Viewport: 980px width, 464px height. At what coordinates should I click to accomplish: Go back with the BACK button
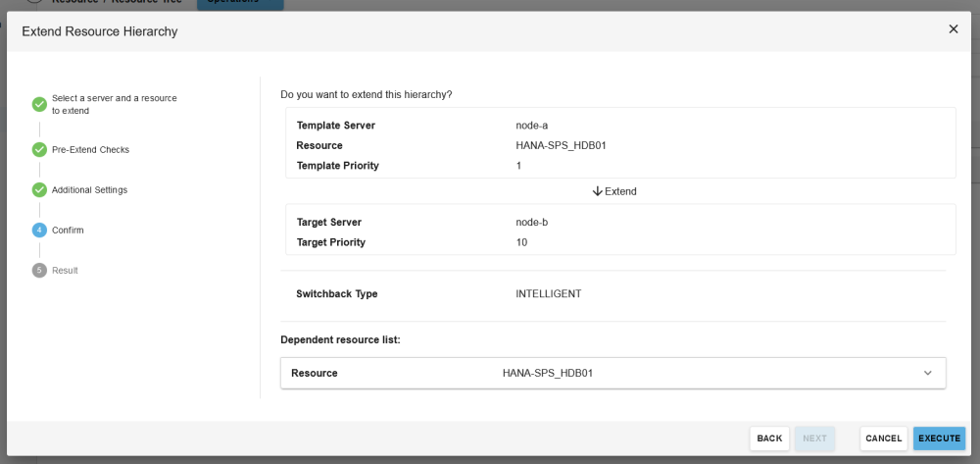(x=769, y=438)
